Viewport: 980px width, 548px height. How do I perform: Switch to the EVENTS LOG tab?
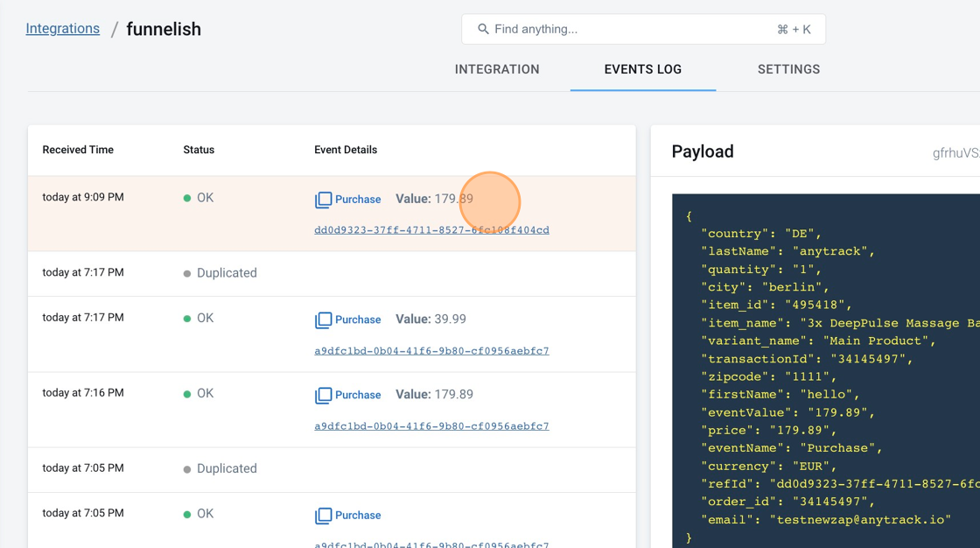[642, 69]
